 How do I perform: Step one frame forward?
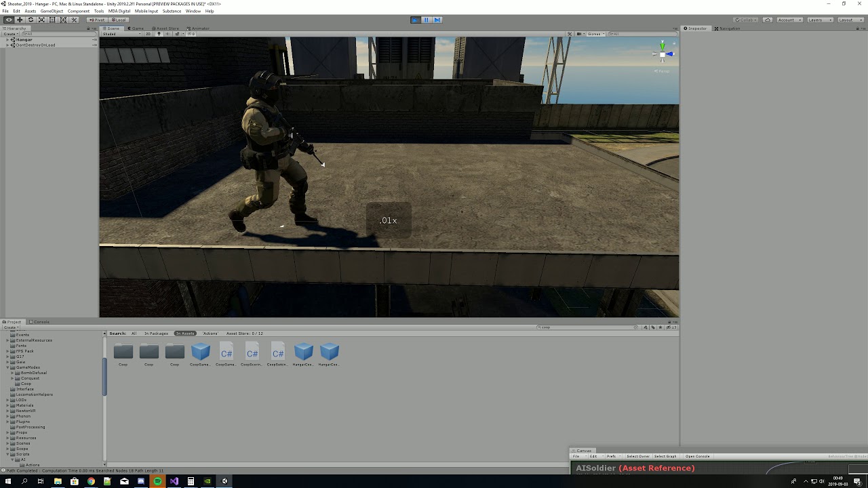click(437, 20)
